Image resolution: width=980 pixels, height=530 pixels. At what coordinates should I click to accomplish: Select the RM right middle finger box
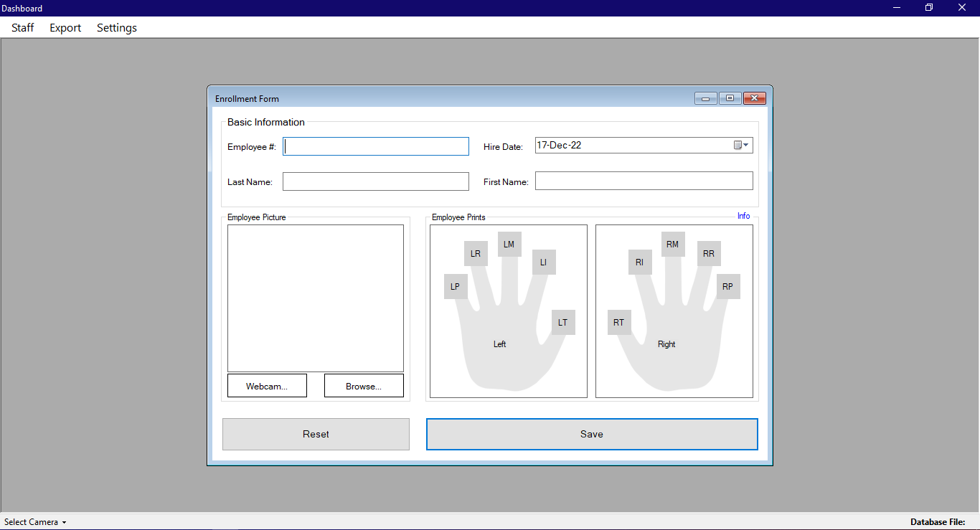pos(673,245)
